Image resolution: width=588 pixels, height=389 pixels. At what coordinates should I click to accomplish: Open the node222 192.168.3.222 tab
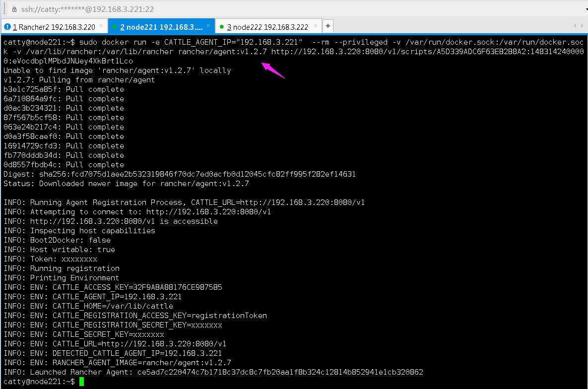(267, 27)
